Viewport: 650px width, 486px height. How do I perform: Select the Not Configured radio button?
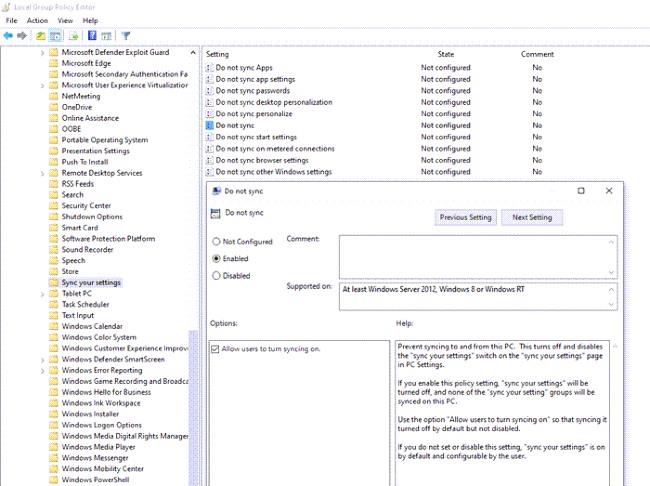tap(216, 241)
